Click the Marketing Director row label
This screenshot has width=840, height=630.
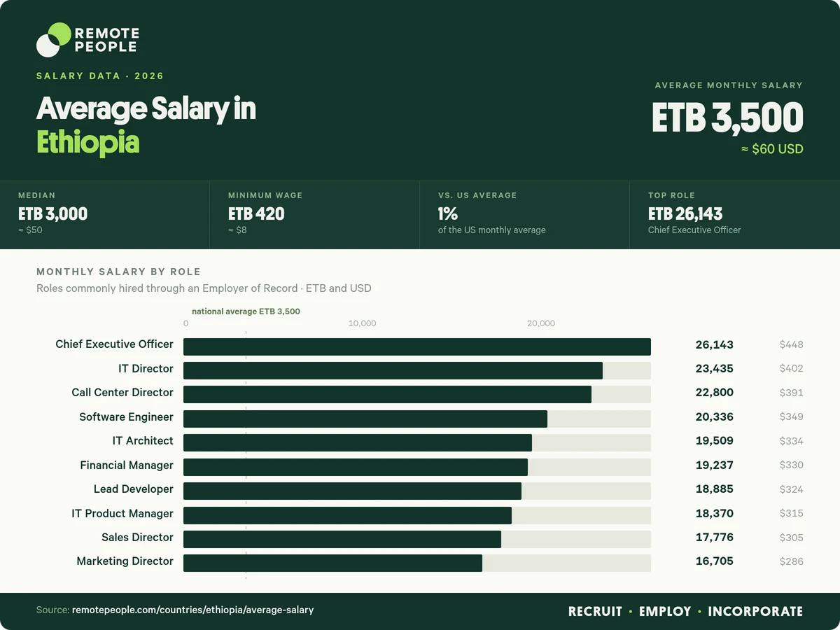[x=125, y=561]
